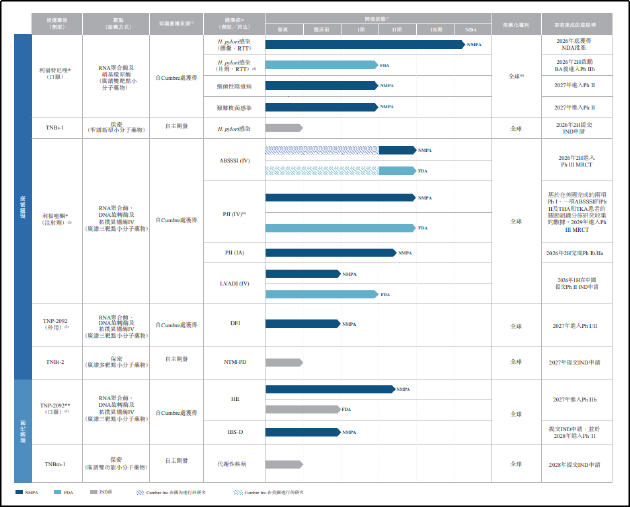Image resolution: width=630 pixels, height=507 pixels.
Task: Click the grey bar for NTM-PD
Action: (284, 361)
